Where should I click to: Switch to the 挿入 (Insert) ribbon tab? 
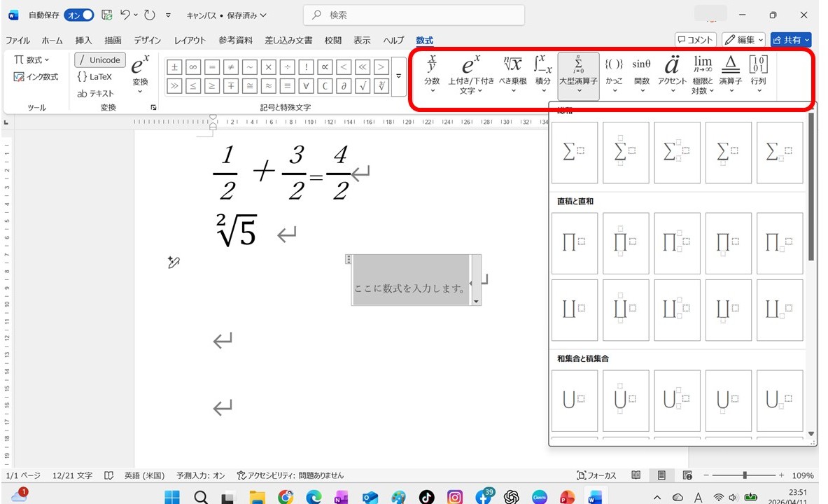83,41
